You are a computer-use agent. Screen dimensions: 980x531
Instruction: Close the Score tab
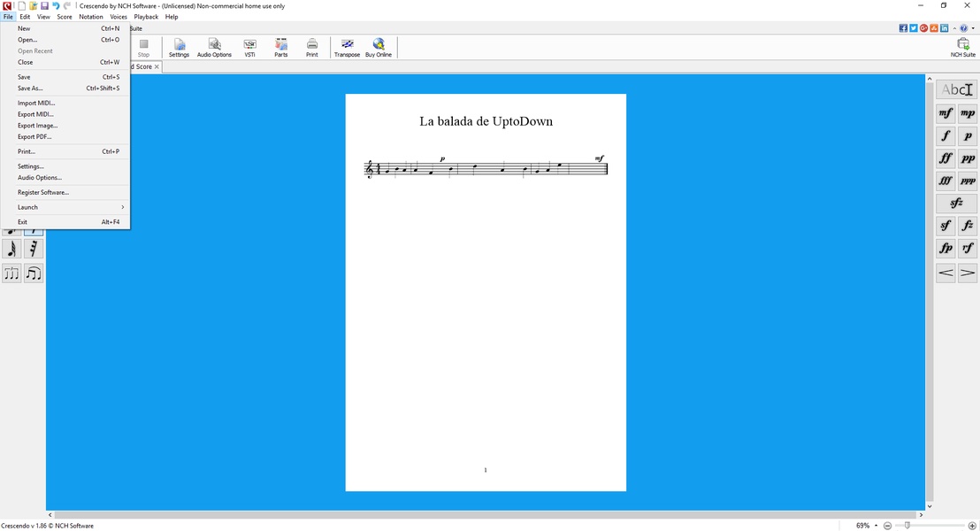click(x=157, y=66)
